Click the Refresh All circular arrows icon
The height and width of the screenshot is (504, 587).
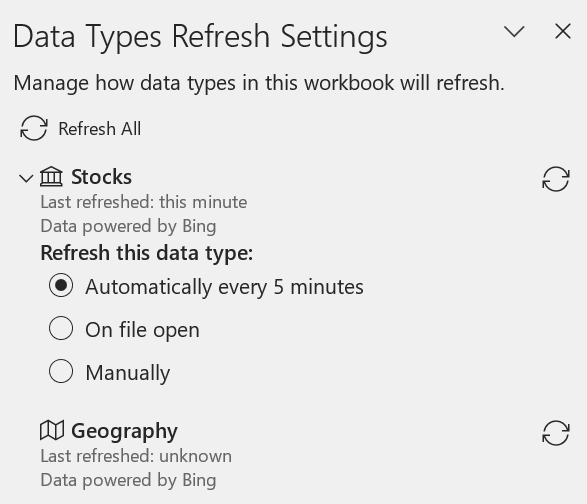[34, 128]
